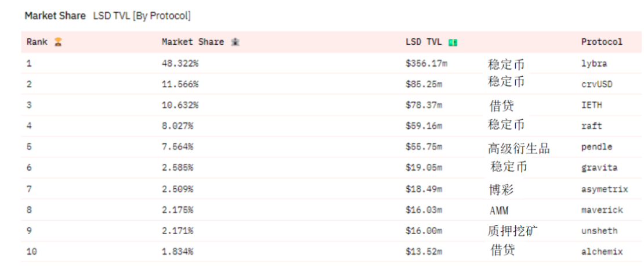This screenshot has height=273, width=644.
Task: Select the AMM label beside maverick
Action: (499, 211)
